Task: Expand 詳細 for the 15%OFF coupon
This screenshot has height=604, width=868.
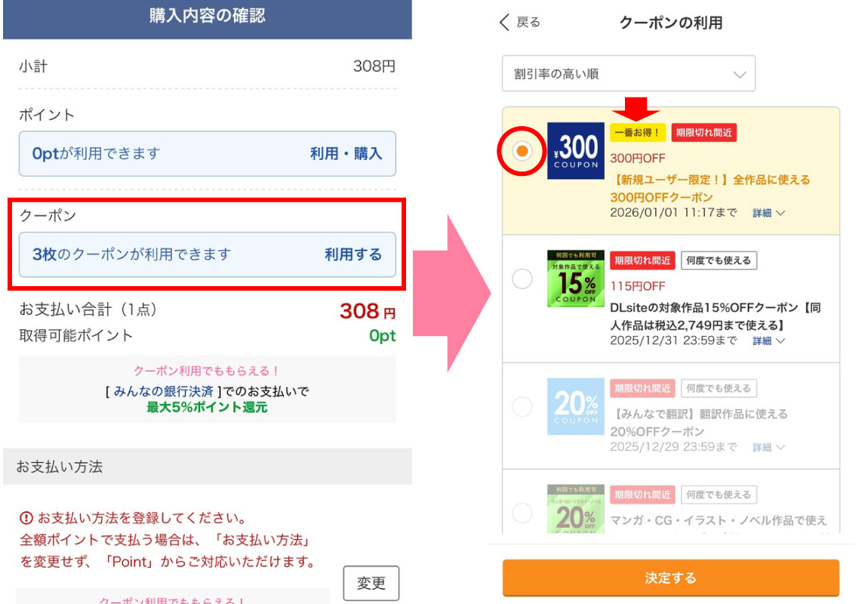Action: pos(768,341)
